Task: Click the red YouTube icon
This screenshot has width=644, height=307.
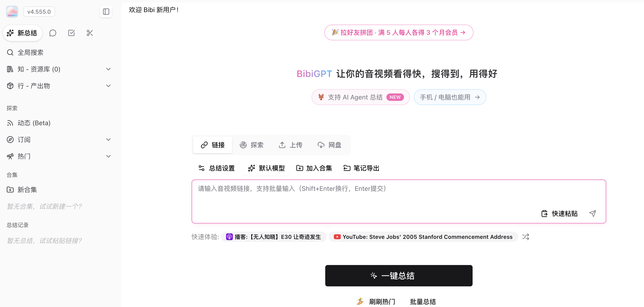Action: pos(337,237)
